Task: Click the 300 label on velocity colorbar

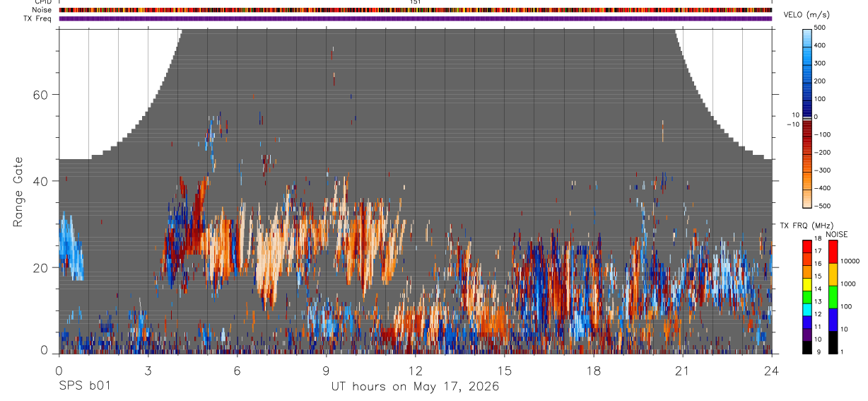Action: tap(821, 63)
